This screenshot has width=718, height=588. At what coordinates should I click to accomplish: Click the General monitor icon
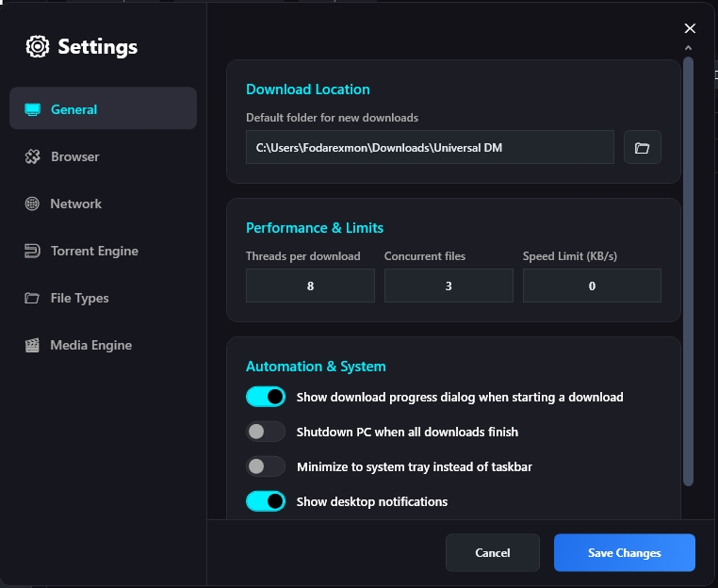[x=33, y=109]
